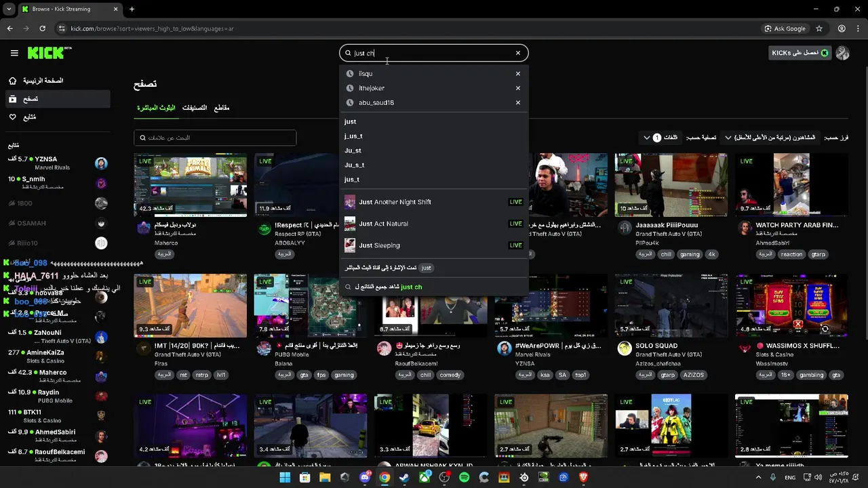Open the languages filter dropdown
The height and width of the screenshot is (488, 868).
click(x=661, y=138)
